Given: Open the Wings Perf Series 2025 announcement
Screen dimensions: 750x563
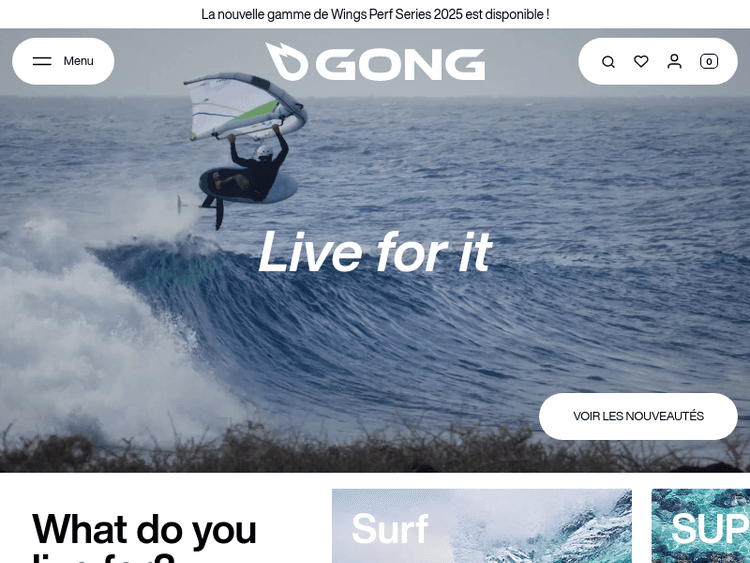Looking at the screenshot, I should click(x=375, y=14).
